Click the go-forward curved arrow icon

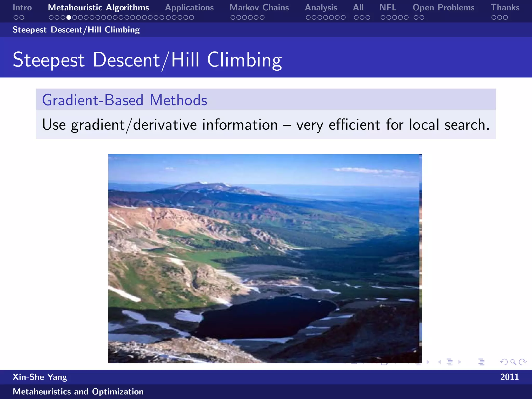[x=523, y=362]
